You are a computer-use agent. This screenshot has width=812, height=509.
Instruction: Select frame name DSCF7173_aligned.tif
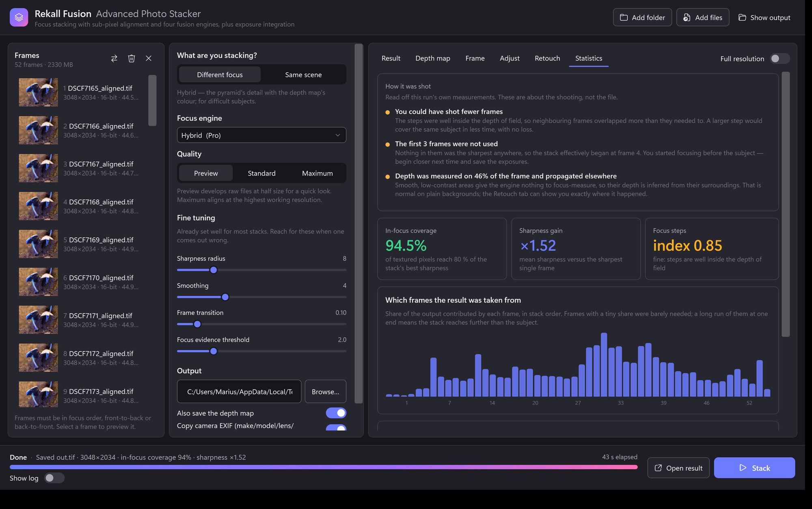pos(101,391)
